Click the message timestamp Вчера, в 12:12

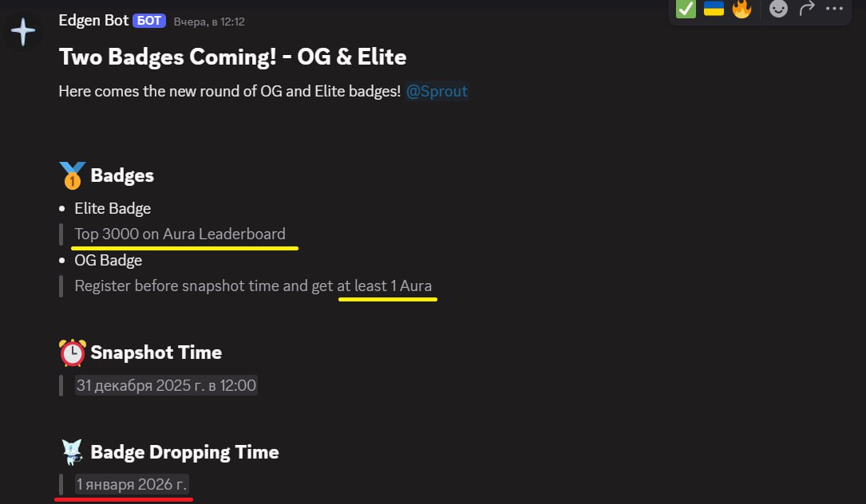(209, 22)
